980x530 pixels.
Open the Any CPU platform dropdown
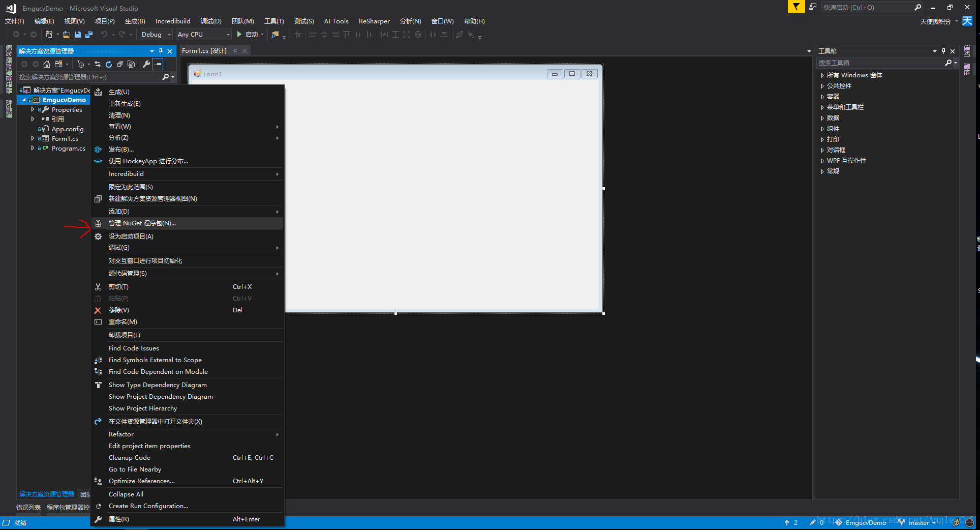(204, 35)
